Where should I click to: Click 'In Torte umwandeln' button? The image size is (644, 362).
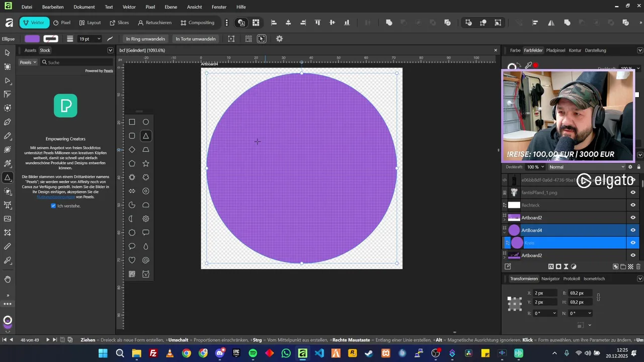196,39
